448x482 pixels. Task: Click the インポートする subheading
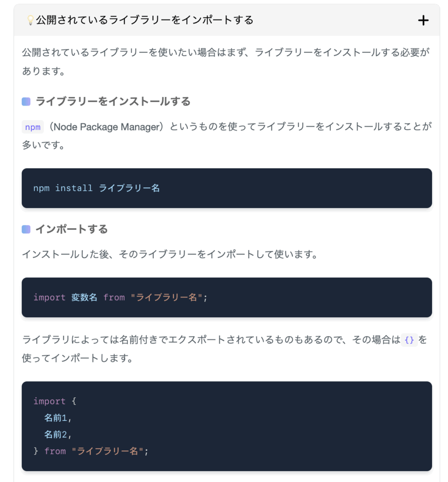pos(72,229)
